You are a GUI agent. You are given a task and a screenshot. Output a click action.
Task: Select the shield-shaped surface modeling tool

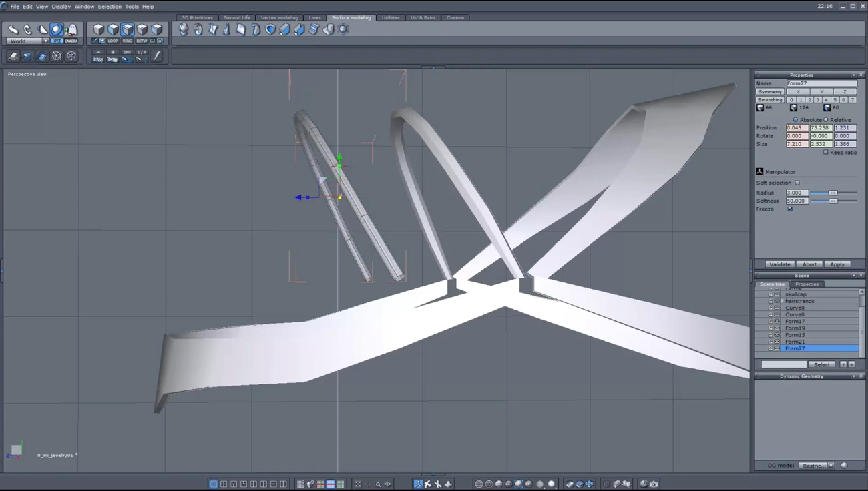[x=270, y=29]
